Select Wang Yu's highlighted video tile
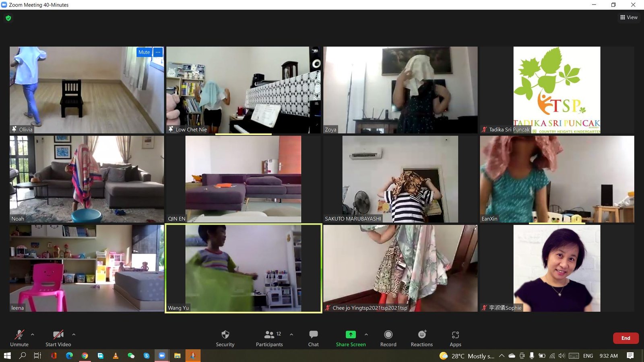Screen dimensions: 644x362 243,268
